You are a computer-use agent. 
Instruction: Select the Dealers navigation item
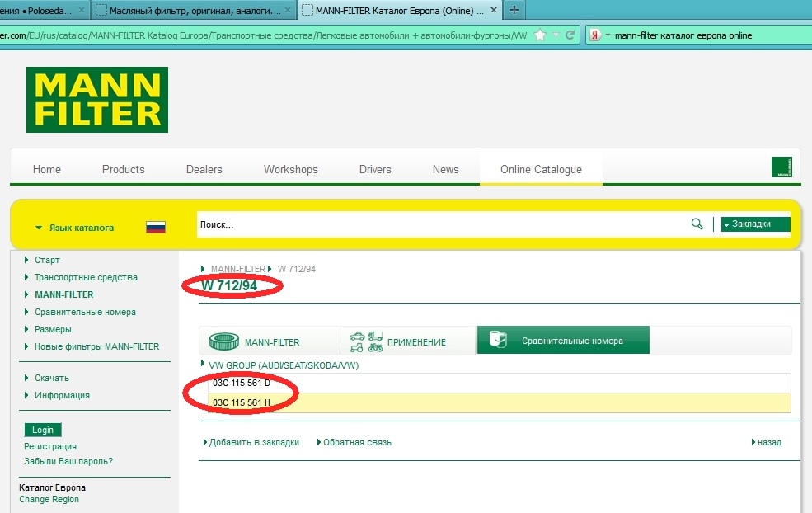coord(204,169)
